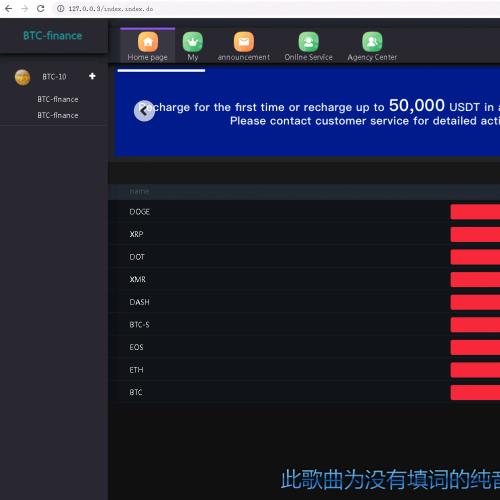Expand BTC-10 with the plus icon
This screenshot has width=500, height=500.
coord(92,76)
